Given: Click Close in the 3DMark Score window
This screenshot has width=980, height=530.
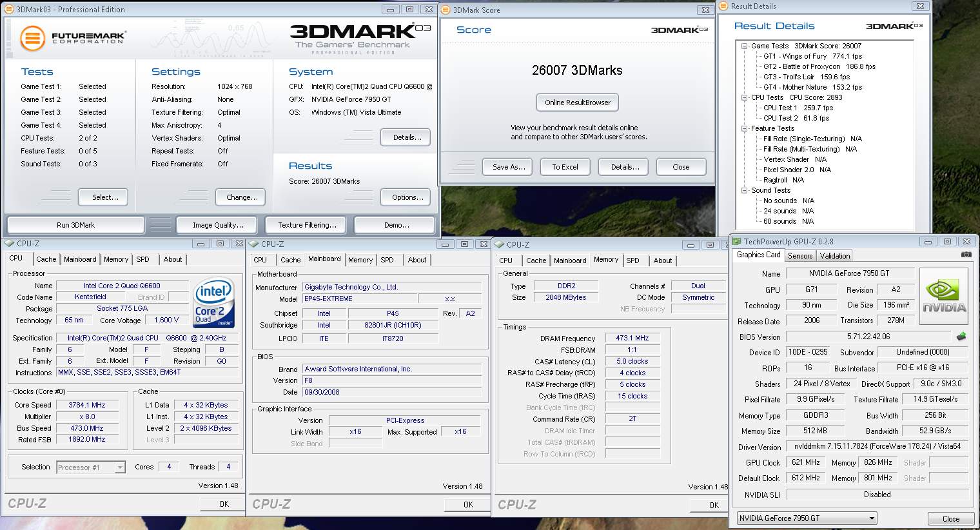Looking at the screenshot, I should pos(681,167).
